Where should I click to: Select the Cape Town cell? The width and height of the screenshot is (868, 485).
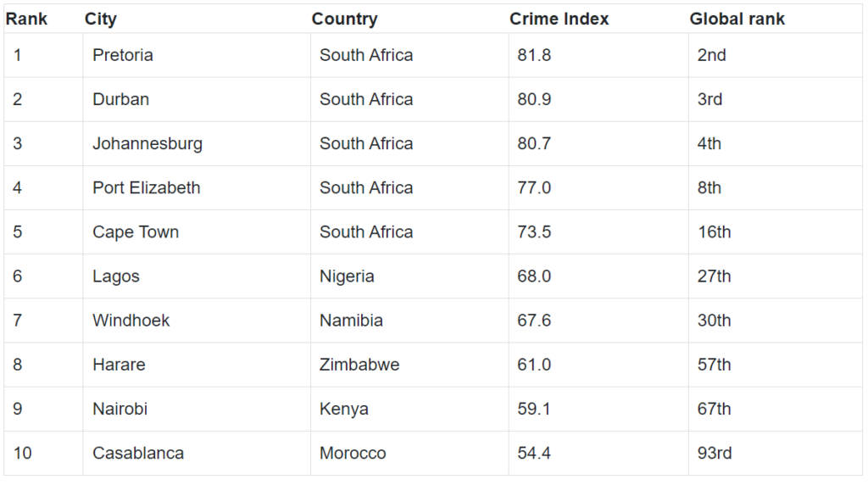[136, 231]
